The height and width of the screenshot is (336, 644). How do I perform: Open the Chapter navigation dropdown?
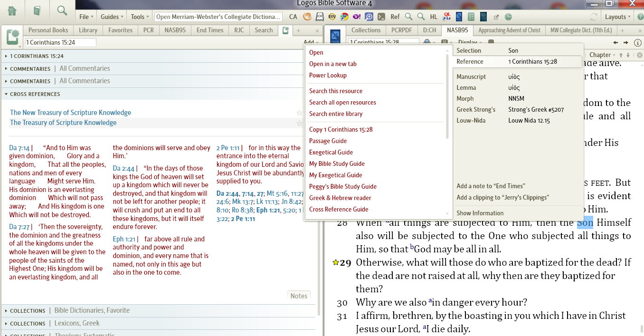(602, 55)
